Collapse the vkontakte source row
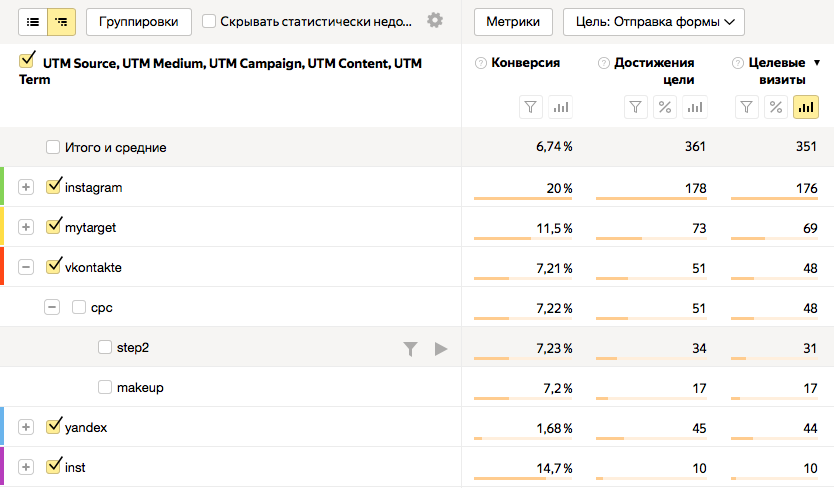The width and height of the screenshot is (834, 488). click(x=26, y=267)
